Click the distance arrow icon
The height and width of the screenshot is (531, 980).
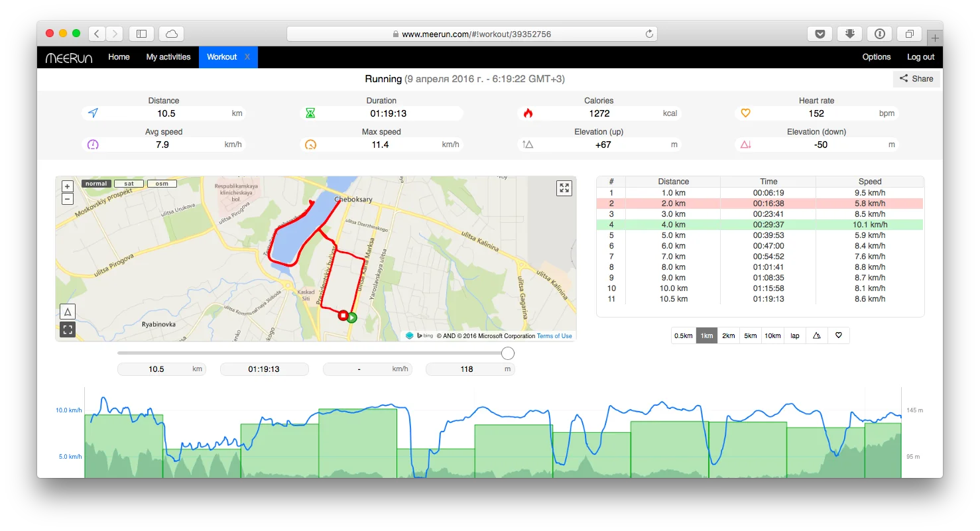click(x=93, y=113)
